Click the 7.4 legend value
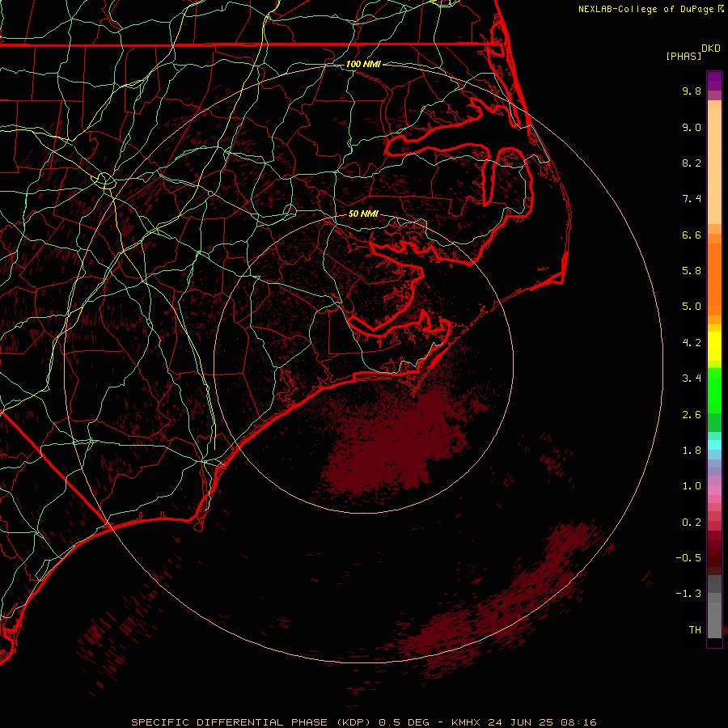The height and width of the screenshot is (728, 728). coord(692,199)
